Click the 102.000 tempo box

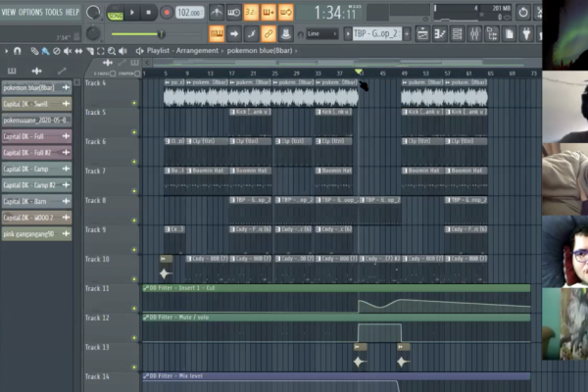pos(189,13)
